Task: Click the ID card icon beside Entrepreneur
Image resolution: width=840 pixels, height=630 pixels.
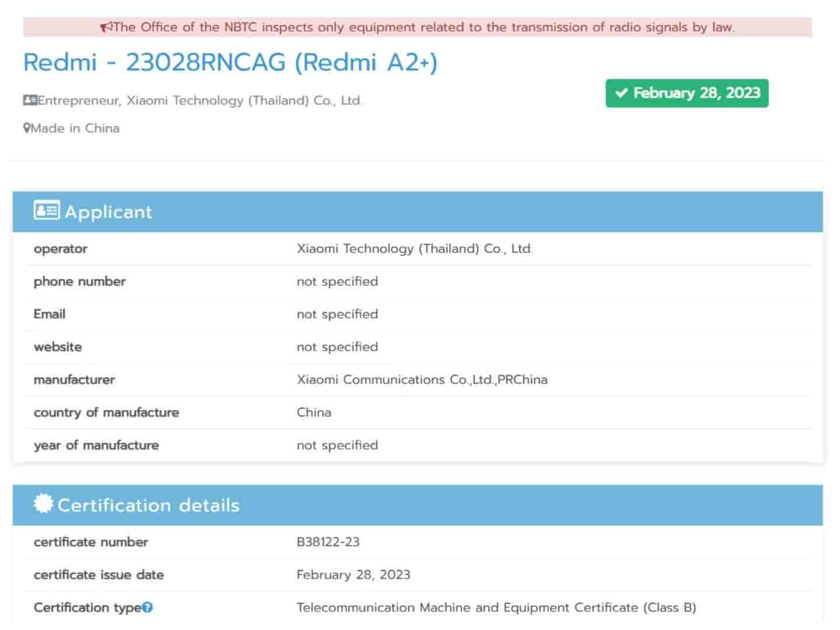Action: [x=30, y=100]
